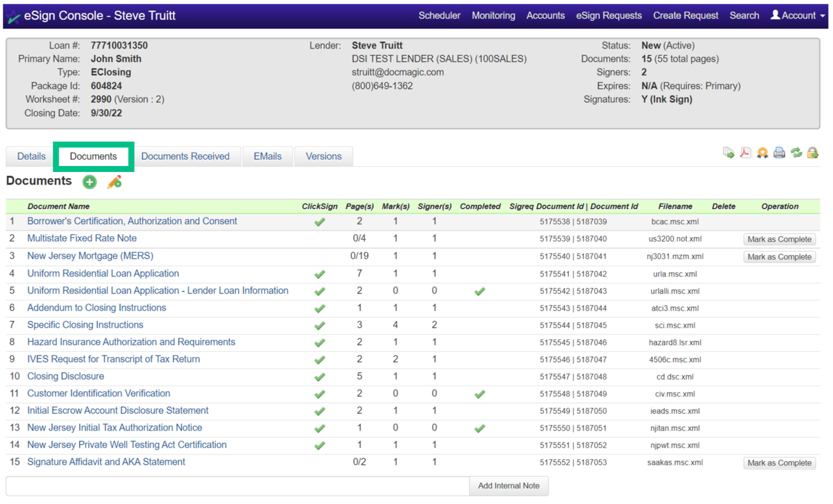Switch to the Documents Received tab
Screen dimensions: 833x504
[x=185, y=156]
